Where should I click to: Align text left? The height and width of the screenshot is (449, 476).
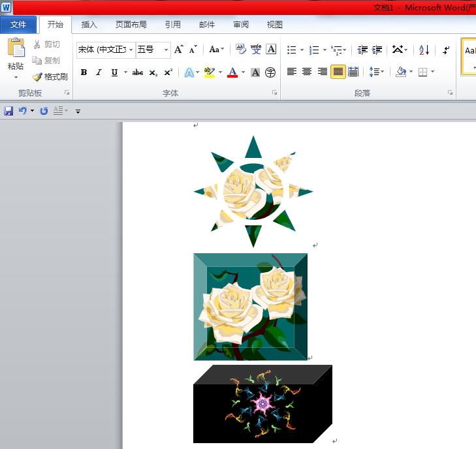point(292,72)
